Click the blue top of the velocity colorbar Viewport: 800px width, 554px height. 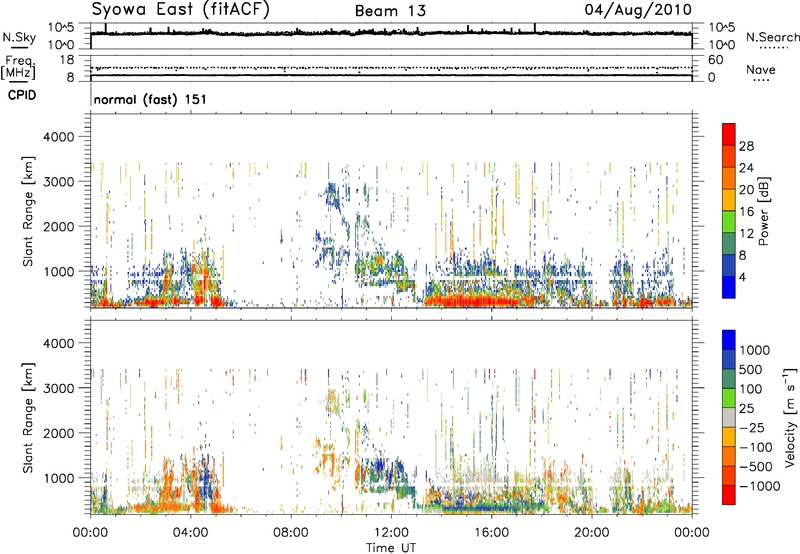point(729,340)
